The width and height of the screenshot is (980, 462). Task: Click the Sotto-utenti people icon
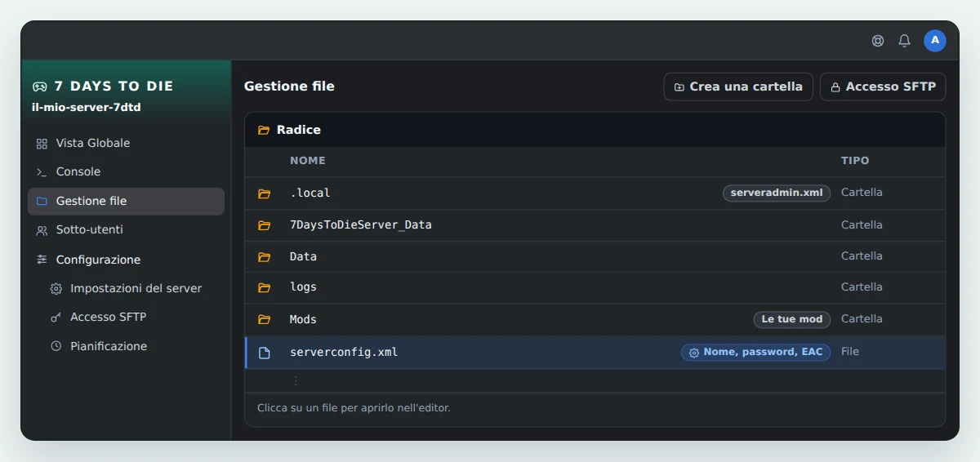point(42,230)
